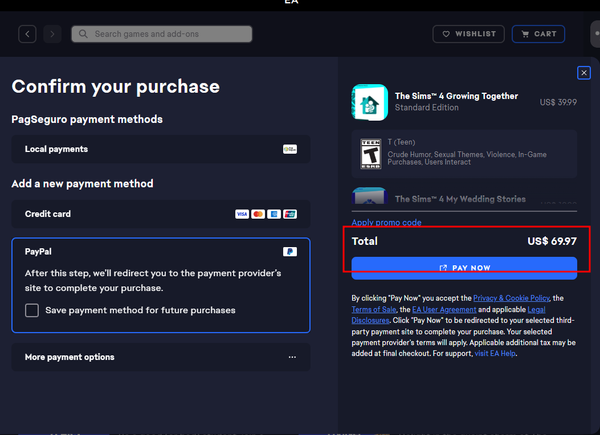This screenshot has width=600, height=435.
Task: Close the purchase dialog with the X
Action: point(584,73)
